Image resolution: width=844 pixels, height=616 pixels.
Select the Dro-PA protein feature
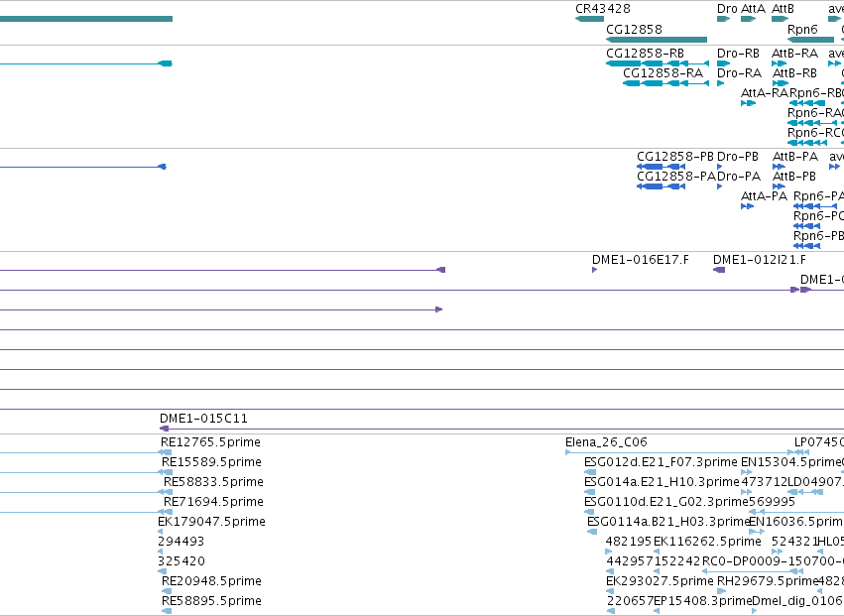pyautogui.click(x=720, y=186)
